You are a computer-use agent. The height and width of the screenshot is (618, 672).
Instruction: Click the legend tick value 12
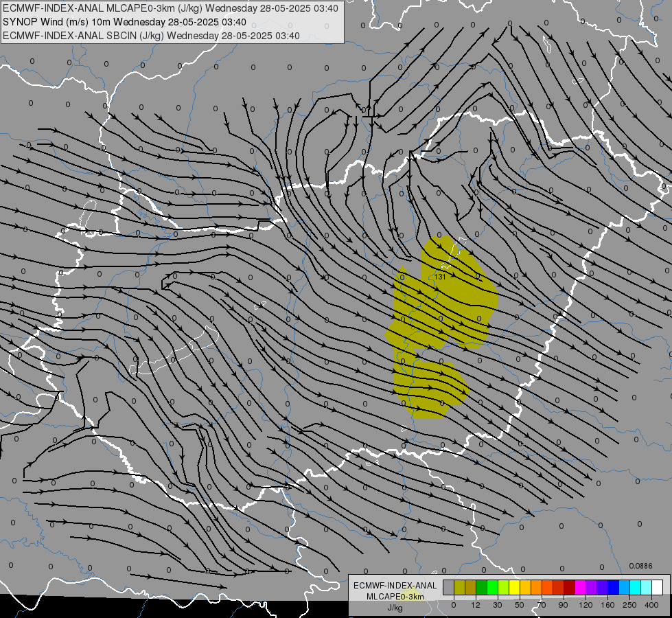[x=476, y=605]
